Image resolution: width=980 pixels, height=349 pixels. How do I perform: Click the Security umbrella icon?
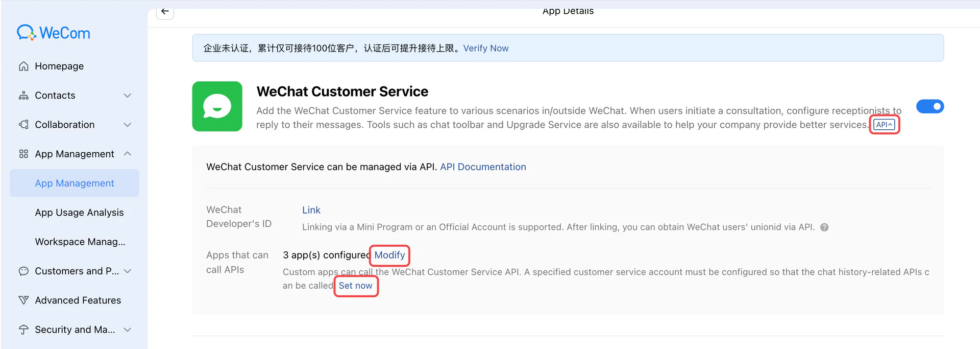[23, 330]
